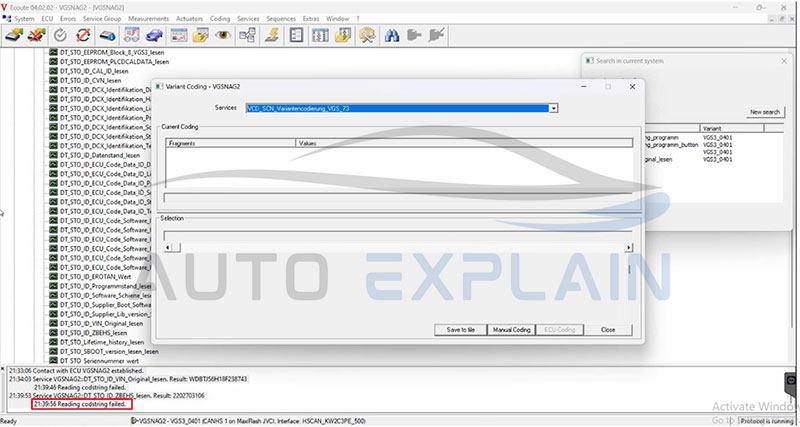Open the Actuators menu
The width and height of the screenshot is (800, 427).
[x=189, y=19]
